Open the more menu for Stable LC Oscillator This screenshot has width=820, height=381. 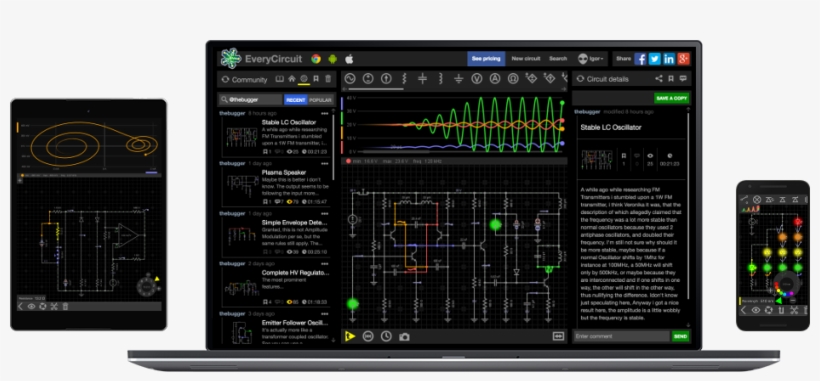click(325, 113)
